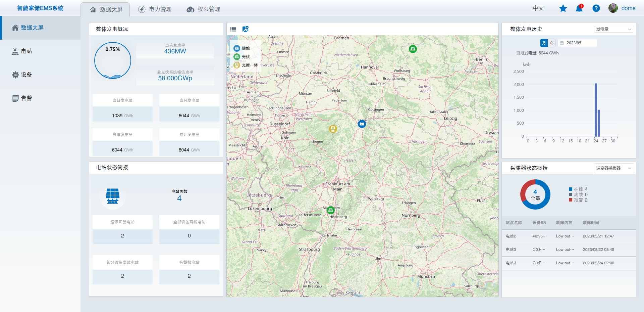Click the dome user avatar
Image resolution: width=644 pixels, height=312 pixels.
coord(613,8)
